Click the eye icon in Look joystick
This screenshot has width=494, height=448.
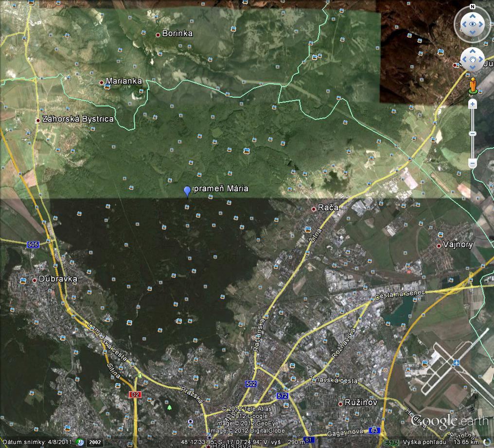472,24
